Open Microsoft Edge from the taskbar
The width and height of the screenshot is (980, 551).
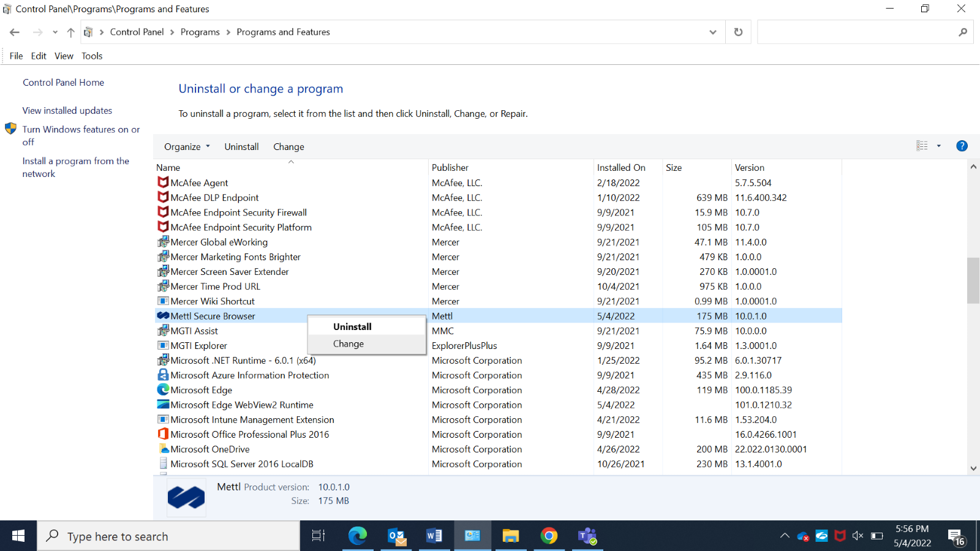tap(357, 536)
